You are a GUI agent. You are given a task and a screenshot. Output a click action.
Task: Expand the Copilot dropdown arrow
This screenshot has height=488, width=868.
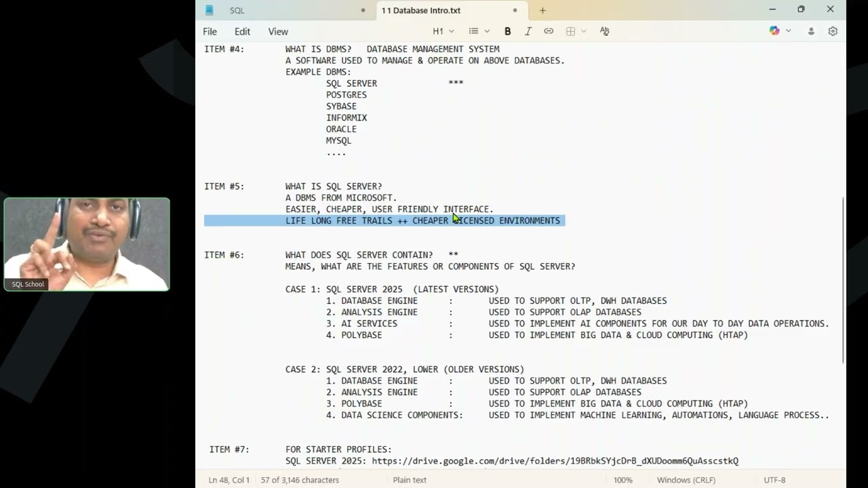point(788,31)
